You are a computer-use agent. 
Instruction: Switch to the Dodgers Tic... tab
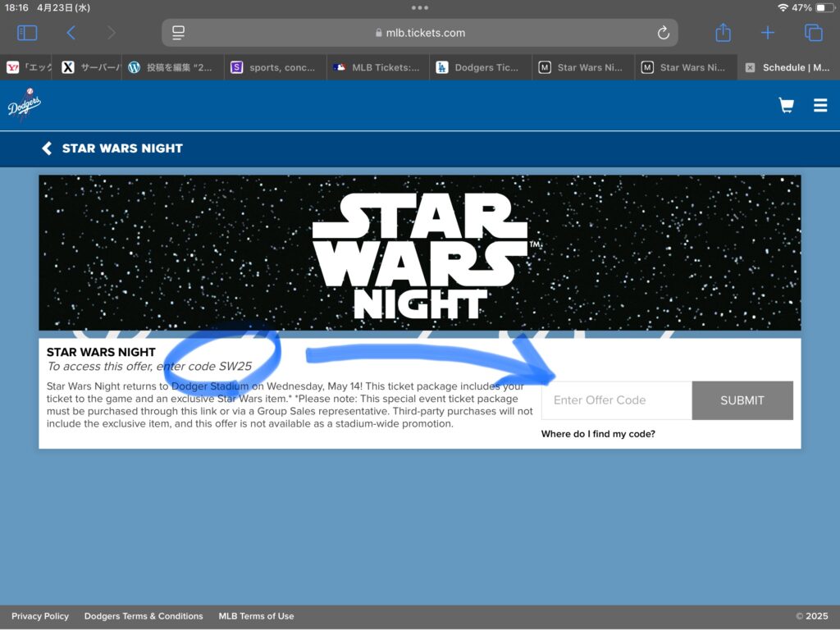pos(481,67)
